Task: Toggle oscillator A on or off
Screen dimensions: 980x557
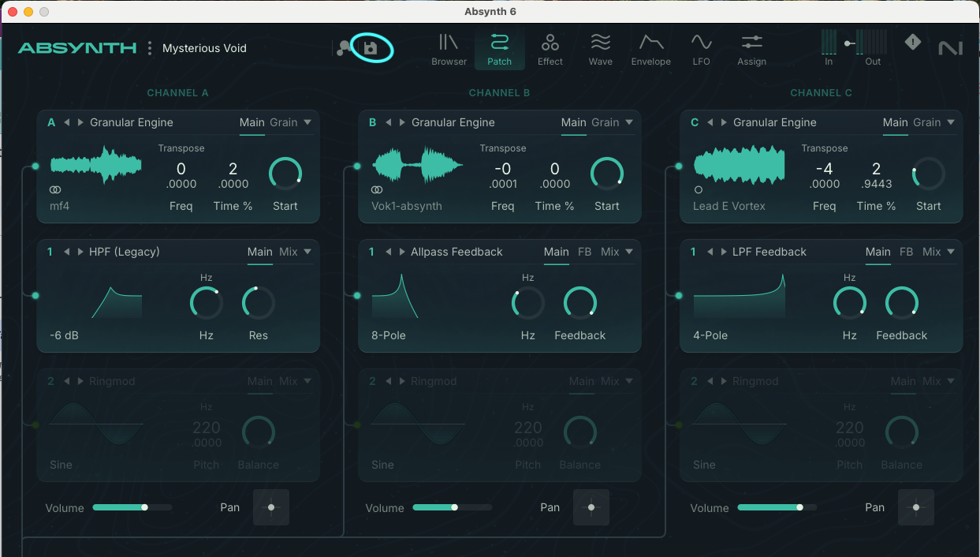Action: [x=35, y=166]
